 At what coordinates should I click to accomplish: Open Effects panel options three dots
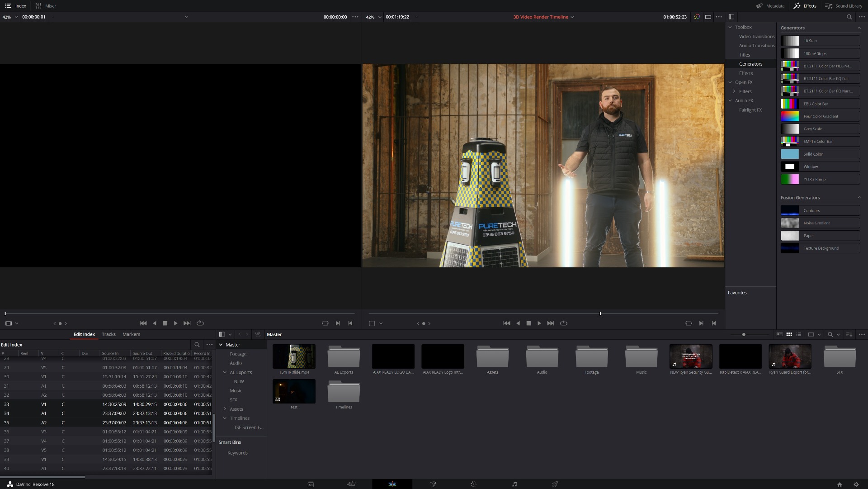861,17
